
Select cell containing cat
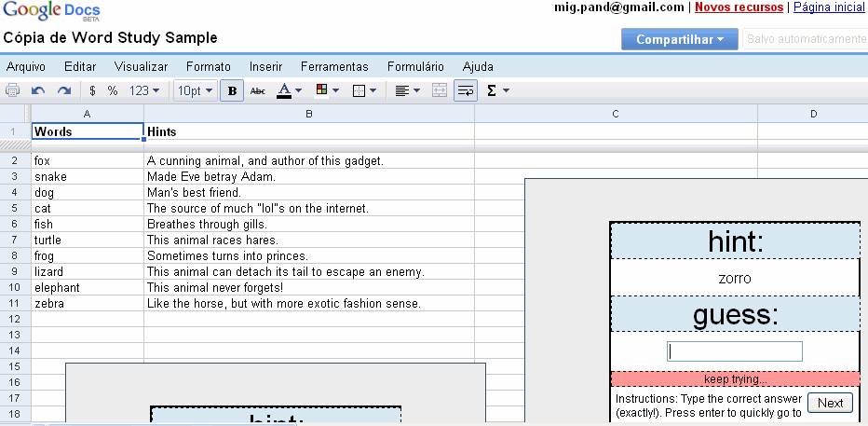click(88, 208)
